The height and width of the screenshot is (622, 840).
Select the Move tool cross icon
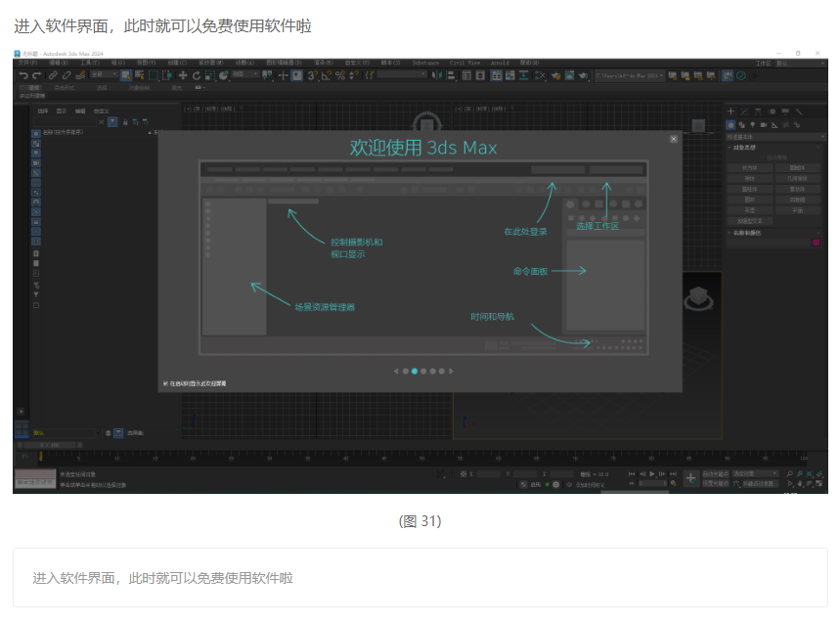(182, 75)
